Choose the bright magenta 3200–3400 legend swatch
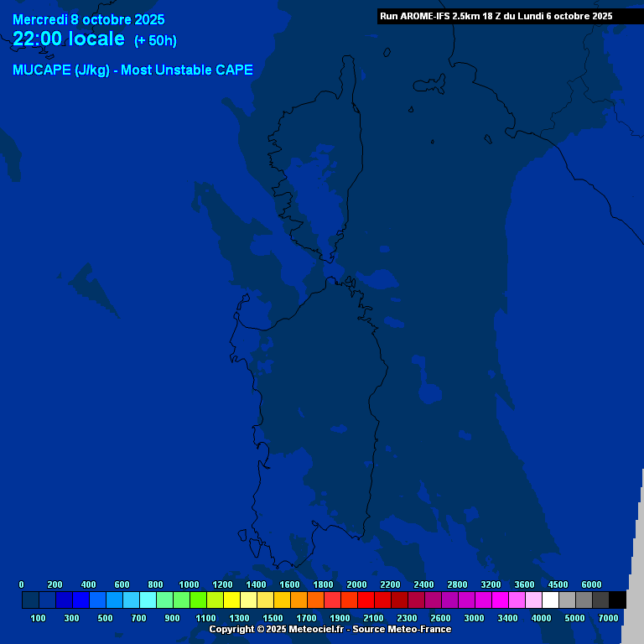The image size is (644, 644). 500,600
